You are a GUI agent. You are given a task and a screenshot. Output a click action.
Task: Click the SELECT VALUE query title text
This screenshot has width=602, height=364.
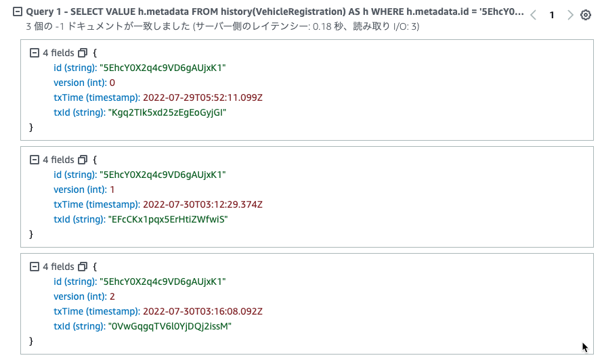(274, 12)
